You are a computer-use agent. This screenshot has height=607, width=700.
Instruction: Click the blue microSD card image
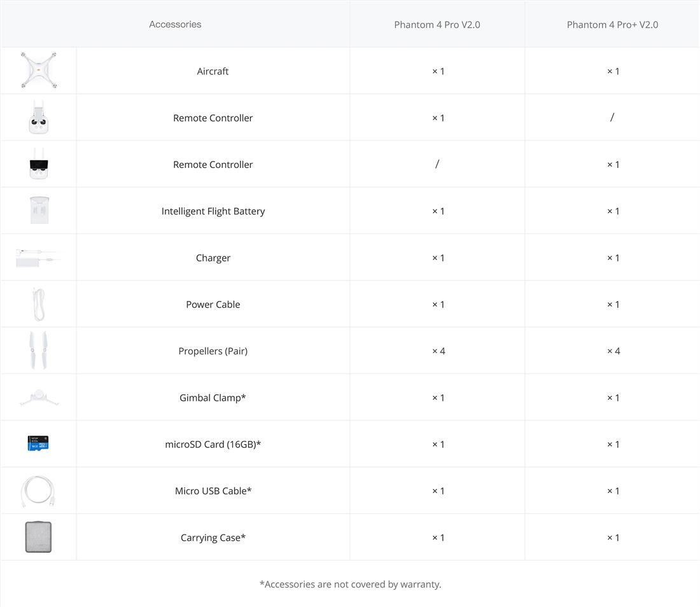(38, 443)
